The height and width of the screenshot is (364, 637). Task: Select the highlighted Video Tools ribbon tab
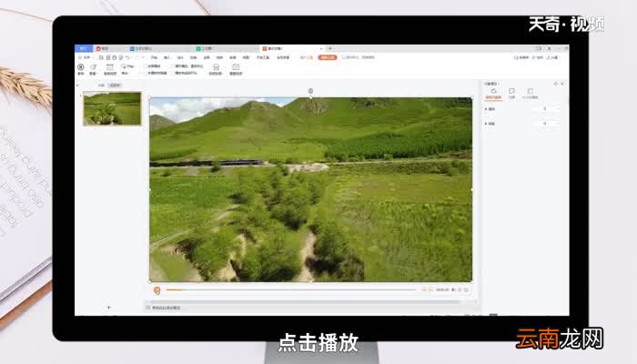point(328,57)
